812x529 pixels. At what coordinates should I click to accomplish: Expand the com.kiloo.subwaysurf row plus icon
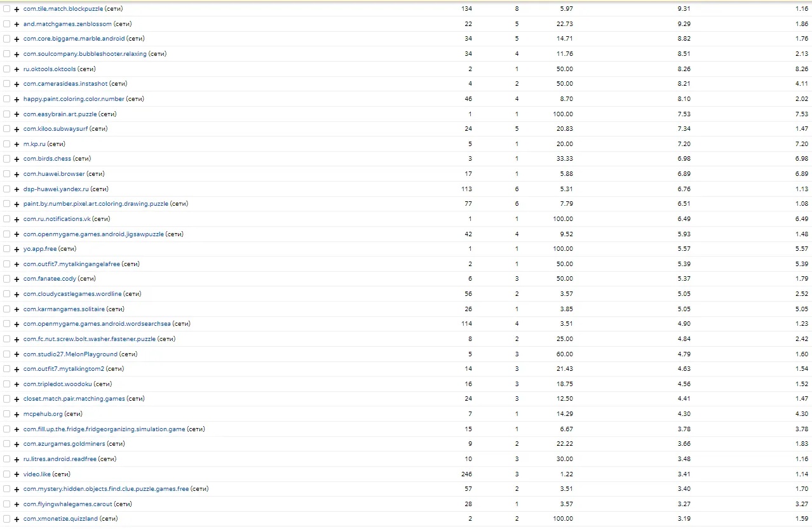coord(17,129)
